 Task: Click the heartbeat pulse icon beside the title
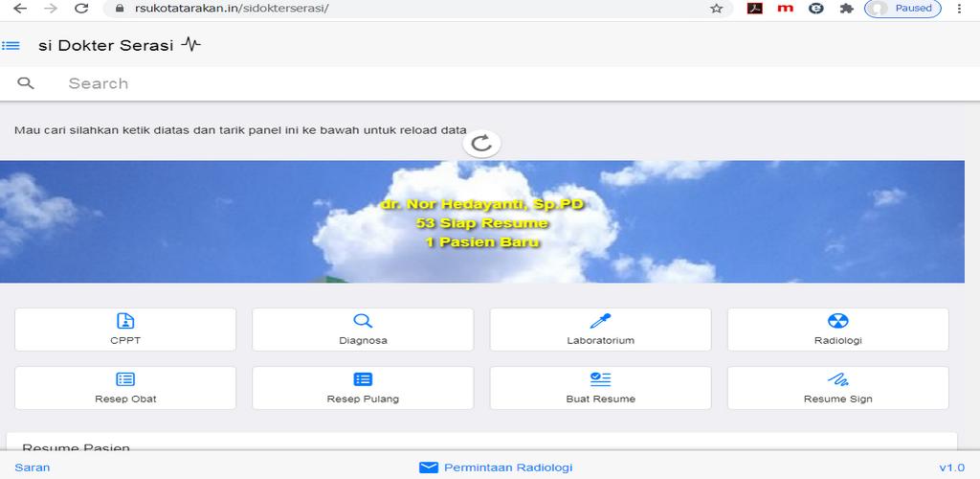[191, 44]
